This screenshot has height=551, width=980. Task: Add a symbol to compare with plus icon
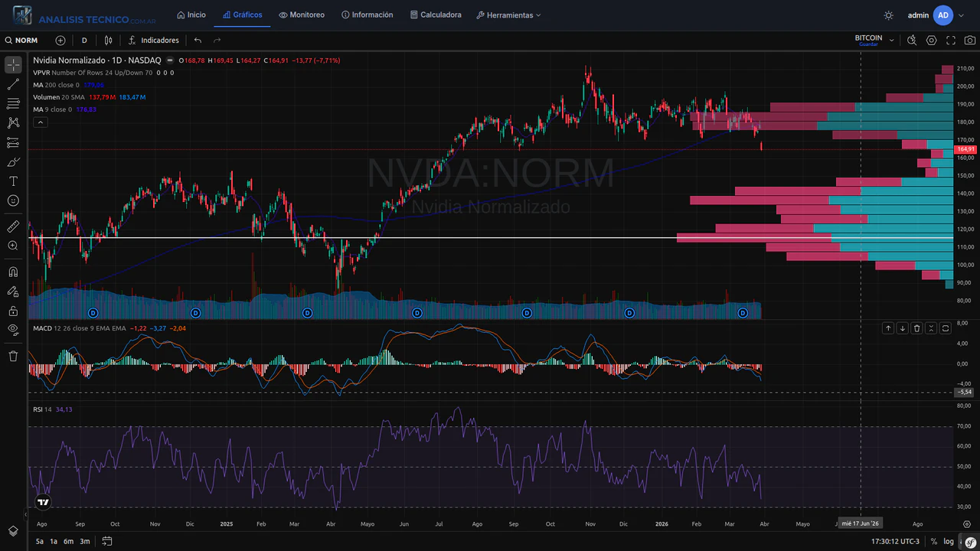pos(60,41)
